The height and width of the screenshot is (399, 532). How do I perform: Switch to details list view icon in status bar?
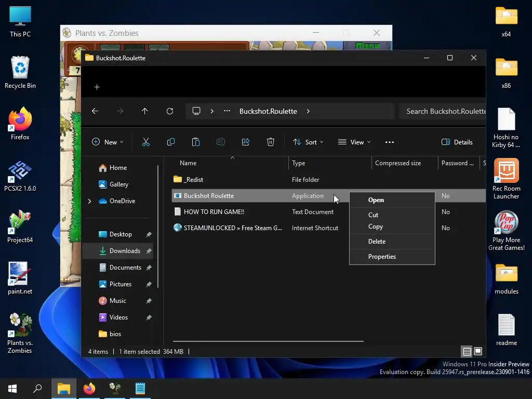pos(467,352)
